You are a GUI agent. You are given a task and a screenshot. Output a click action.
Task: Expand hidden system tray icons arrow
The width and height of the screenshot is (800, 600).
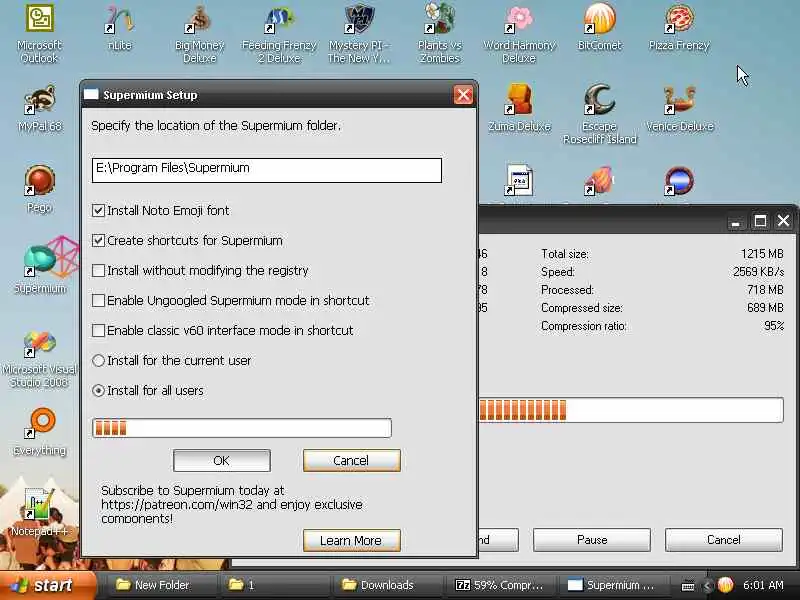(707, 585)
